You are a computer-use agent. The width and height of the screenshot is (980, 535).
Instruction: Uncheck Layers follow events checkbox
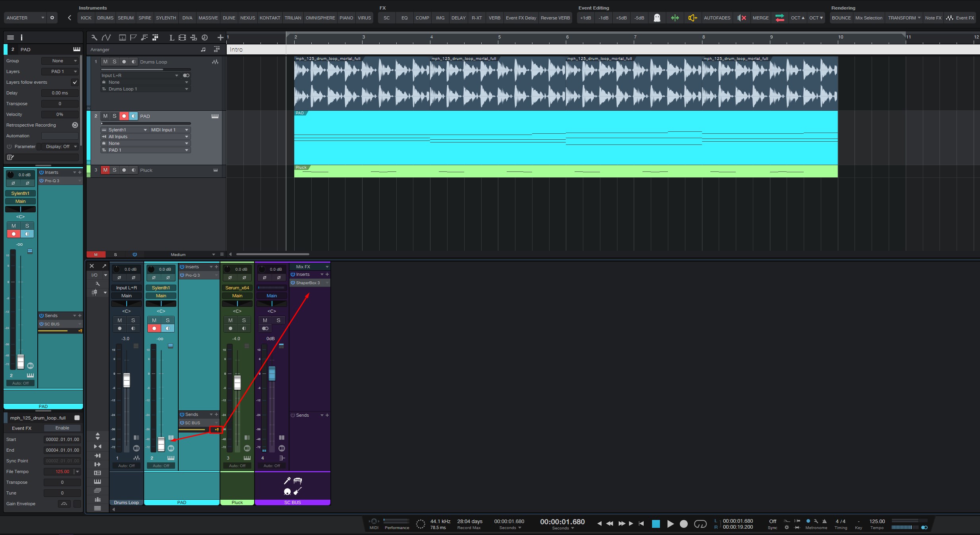(75, 82)
